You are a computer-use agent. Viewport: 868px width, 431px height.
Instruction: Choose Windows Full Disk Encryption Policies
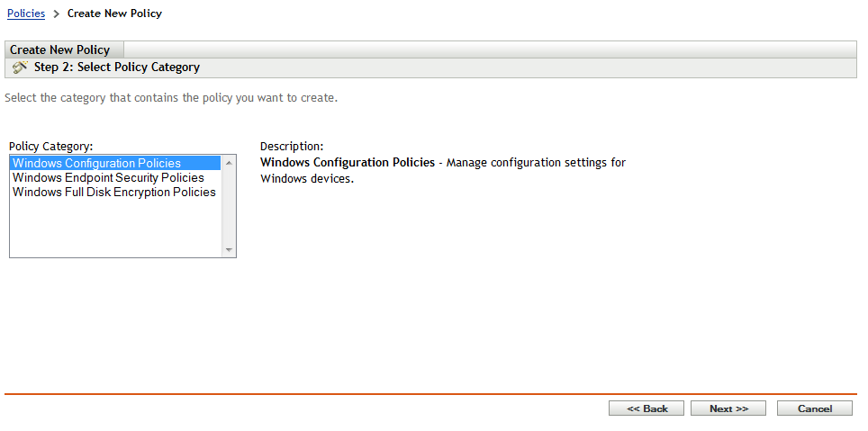coord(114,193)
